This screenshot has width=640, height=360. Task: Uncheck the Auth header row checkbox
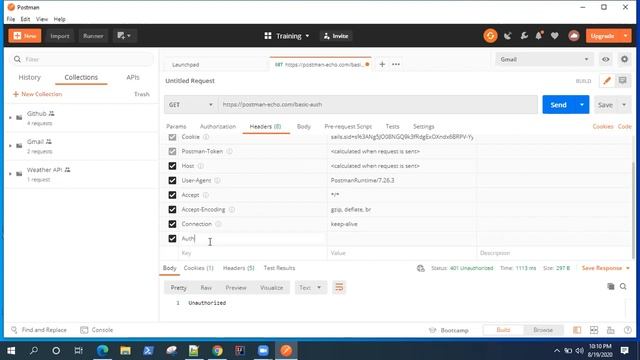coord(172,238)
